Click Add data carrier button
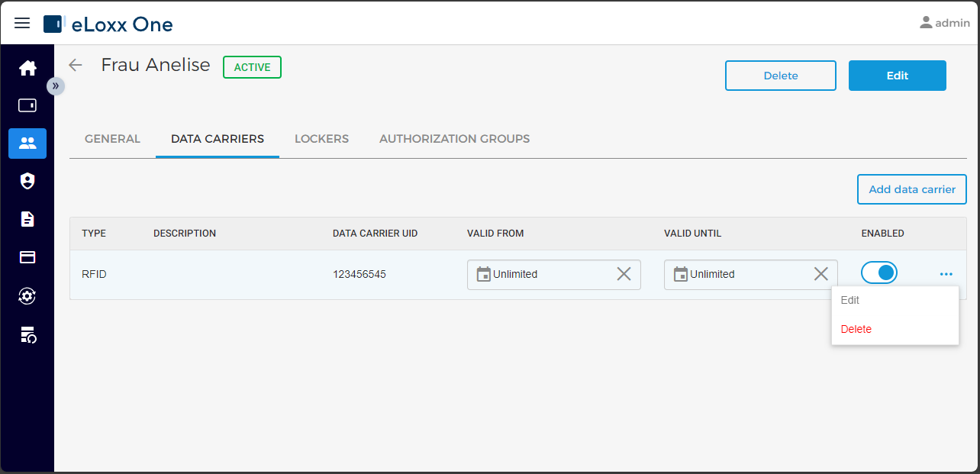Viewport: 980px width, 474px height. point(912,189)
